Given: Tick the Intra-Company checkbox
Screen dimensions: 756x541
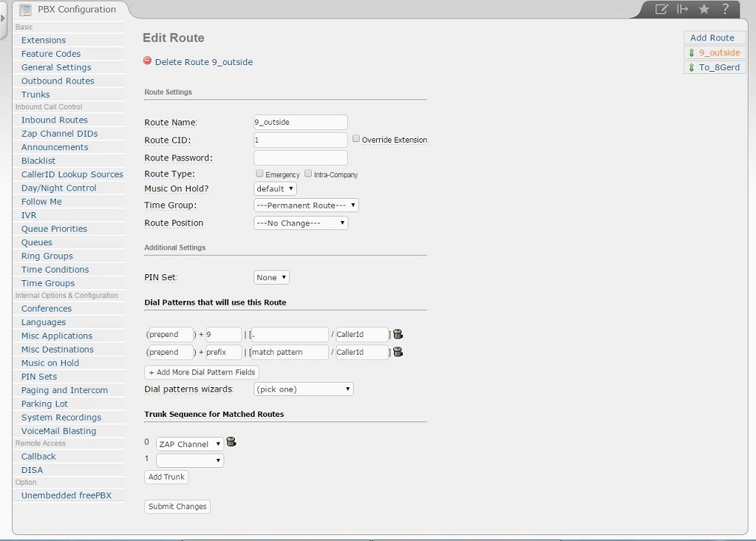Looking at the screenshot, I should point(308,174).
